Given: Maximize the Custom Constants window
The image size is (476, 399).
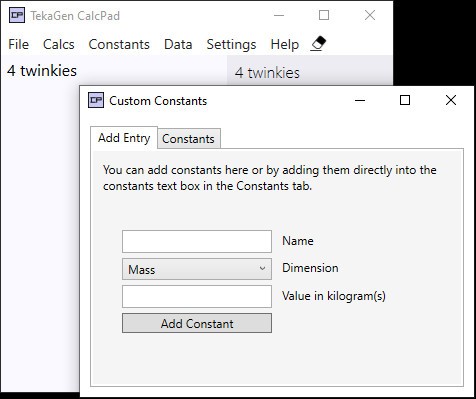Looking at the screenshot, I should click(405, 100).
